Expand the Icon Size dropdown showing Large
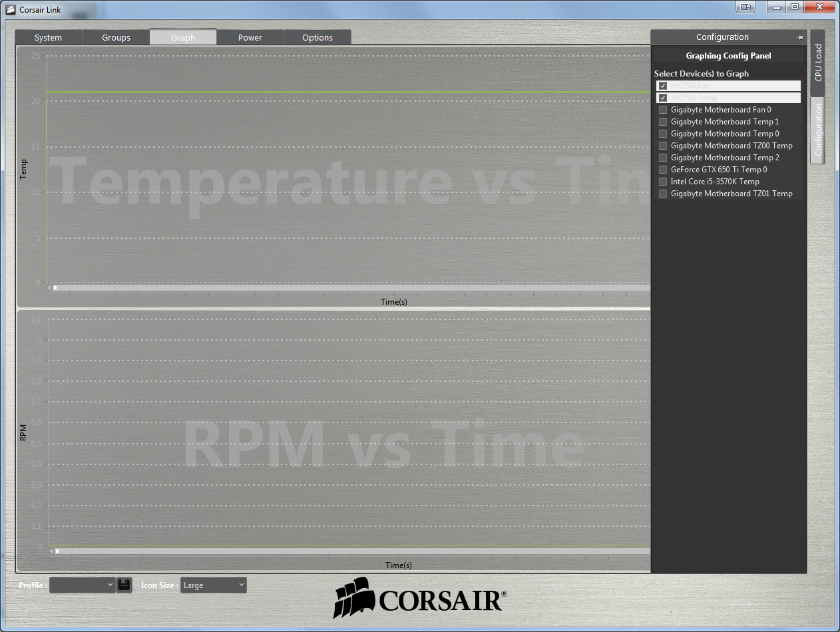This screenshot has width=840, height=632. click(x=214, y=585)
